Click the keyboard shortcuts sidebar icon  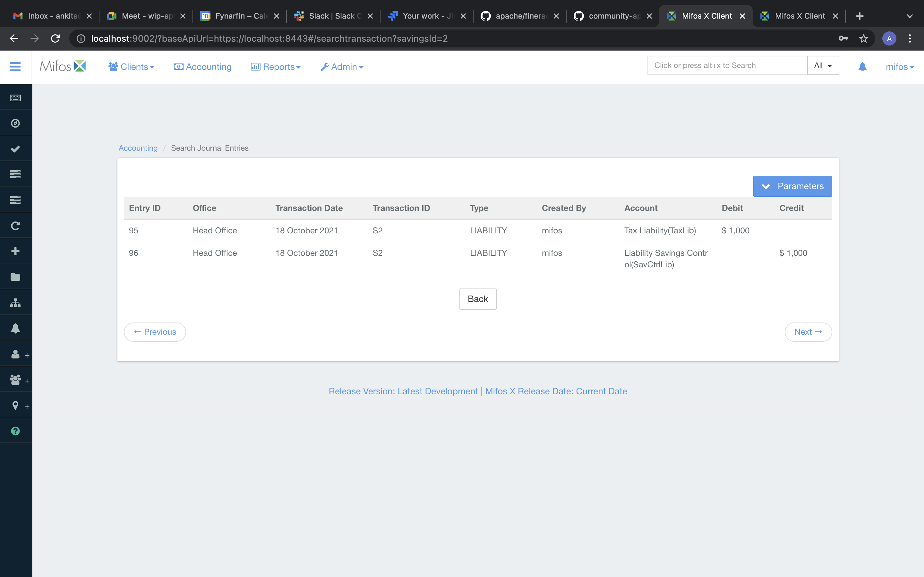pyautogui.click(x=15, y=98)
